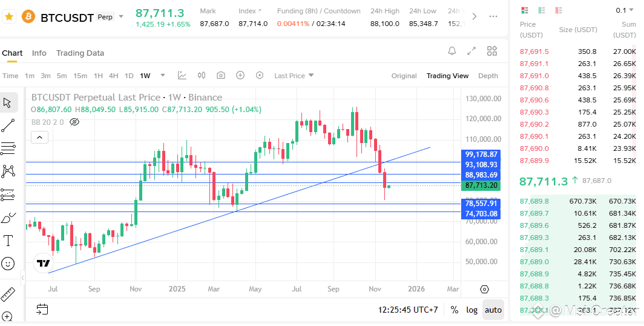Toggle percent scale mode

click(x=454, y=310)
